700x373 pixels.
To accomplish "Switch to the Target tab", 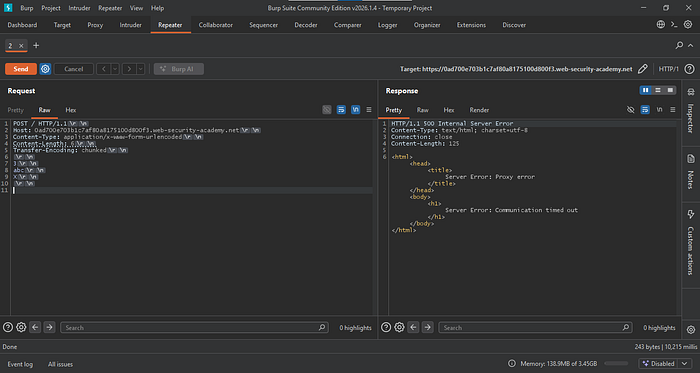I will [62, 25].
